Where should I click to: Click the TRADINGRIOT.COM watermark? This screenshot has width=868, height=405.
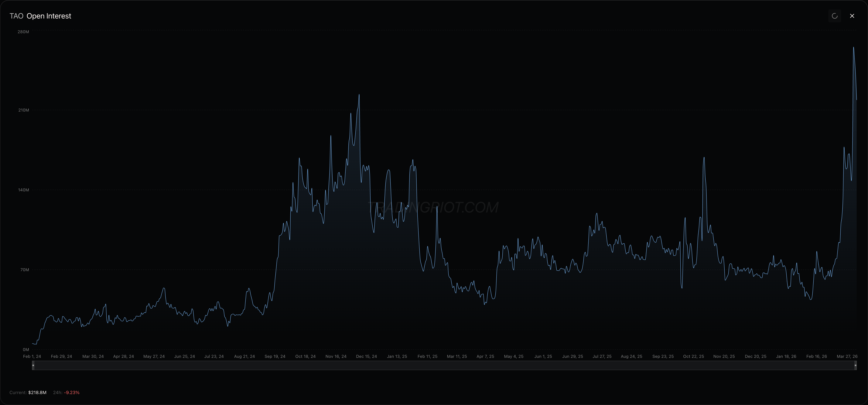(x=434, y=207)
